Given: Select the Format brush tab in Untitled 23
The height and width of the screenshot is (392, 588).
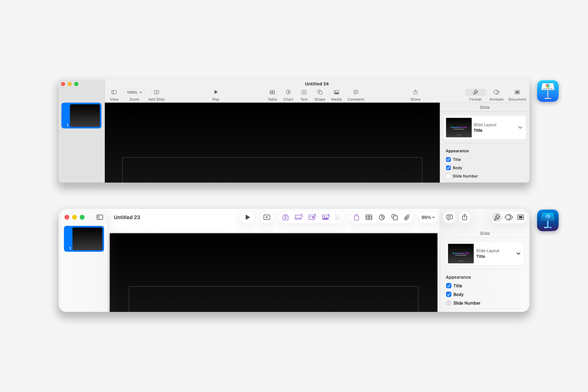Looking at the screenshot, I should (497, 217).
